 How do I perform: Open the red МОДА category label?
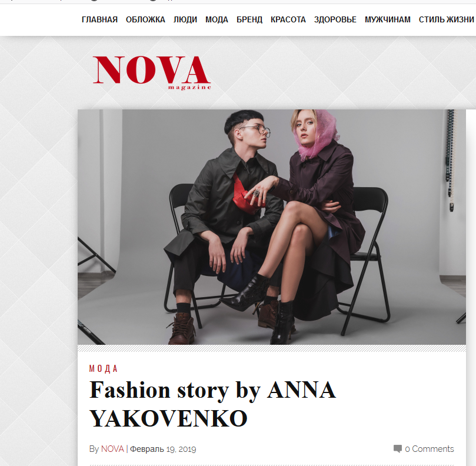[x=103, y=368]
